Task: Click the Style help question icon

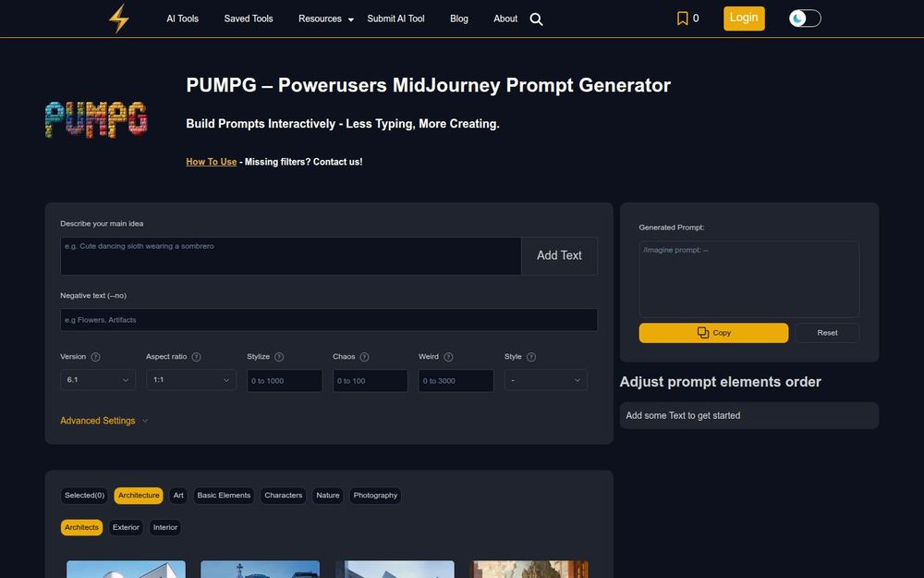Action: [x=531, y=357]
